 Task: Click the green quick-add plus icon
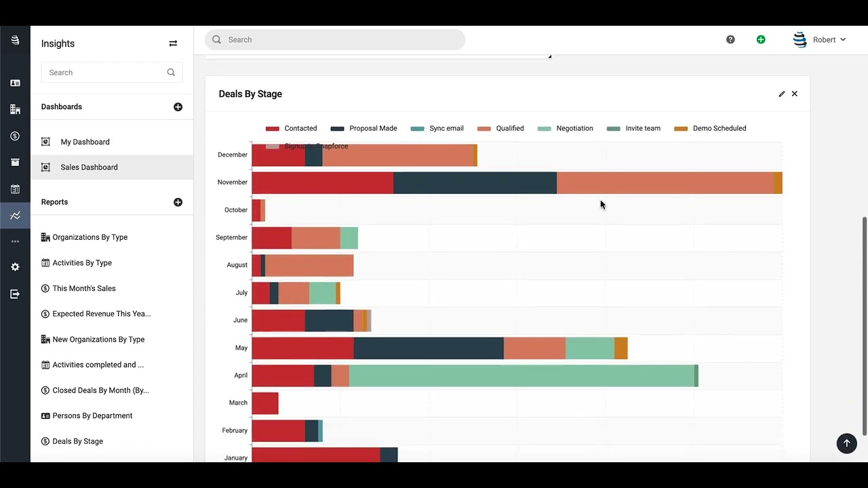click(x=761, y=39)
